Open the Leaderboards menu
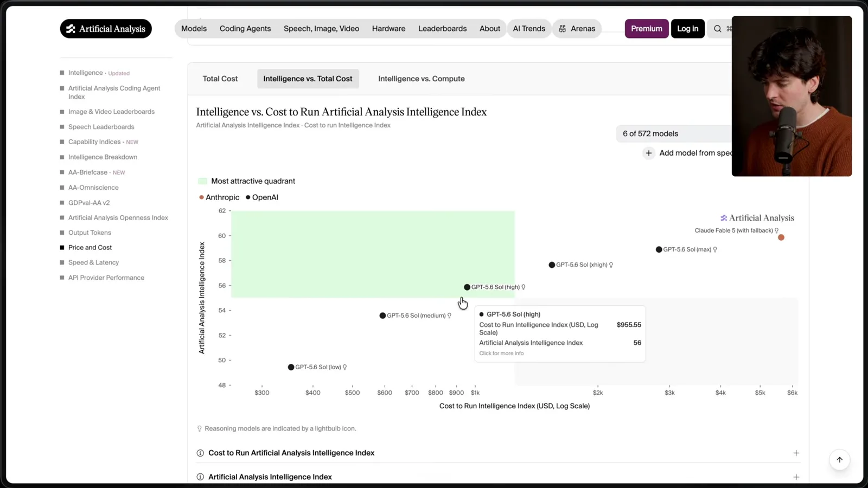This screenshot has height=488, width=868. (x=442, y=29)
